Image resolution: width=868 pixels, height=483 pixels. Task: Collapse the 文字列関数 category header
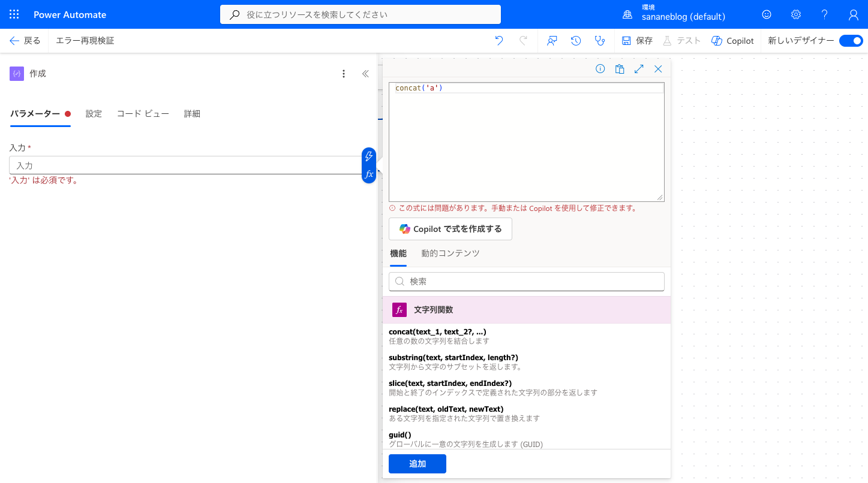tap(527, 310)
